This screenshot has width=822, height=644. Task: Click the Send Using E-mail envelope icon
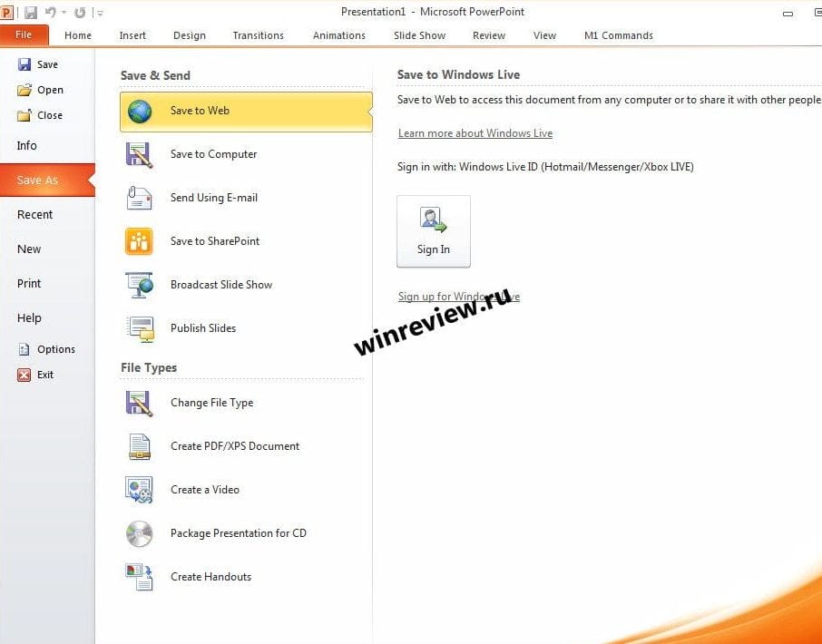coord(140,199)
